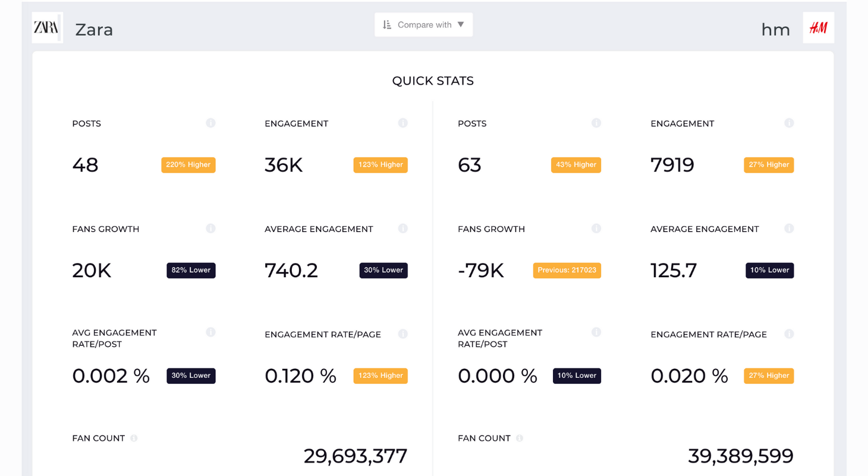
Task: Click info icon for Zara Avg Engagement Rate/Post
Action: pos(210,333)
